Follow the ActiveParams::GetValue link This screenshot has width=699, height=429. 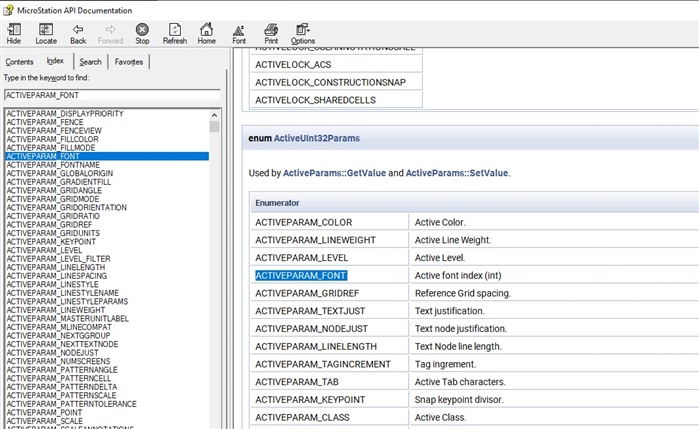[x=334, y=173]
